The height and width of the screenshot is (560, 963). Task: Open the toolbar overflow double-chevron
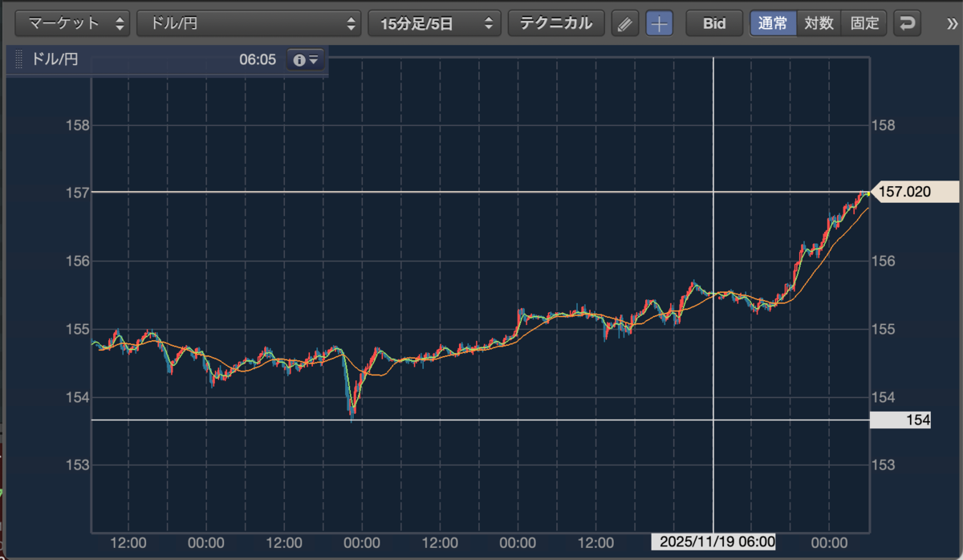pyautogui.click(x=952, y=23)
